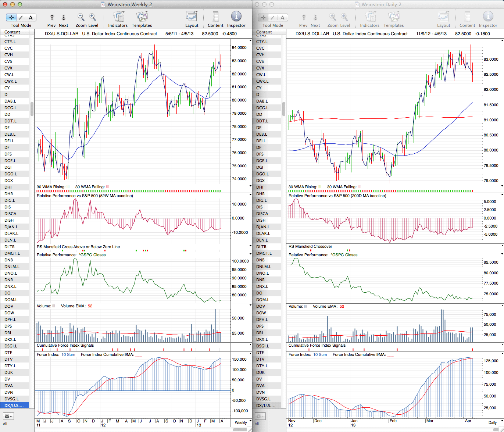The image size is (504, 432).
Task: Zoom out using the minus magnifier
Action: 81,17
